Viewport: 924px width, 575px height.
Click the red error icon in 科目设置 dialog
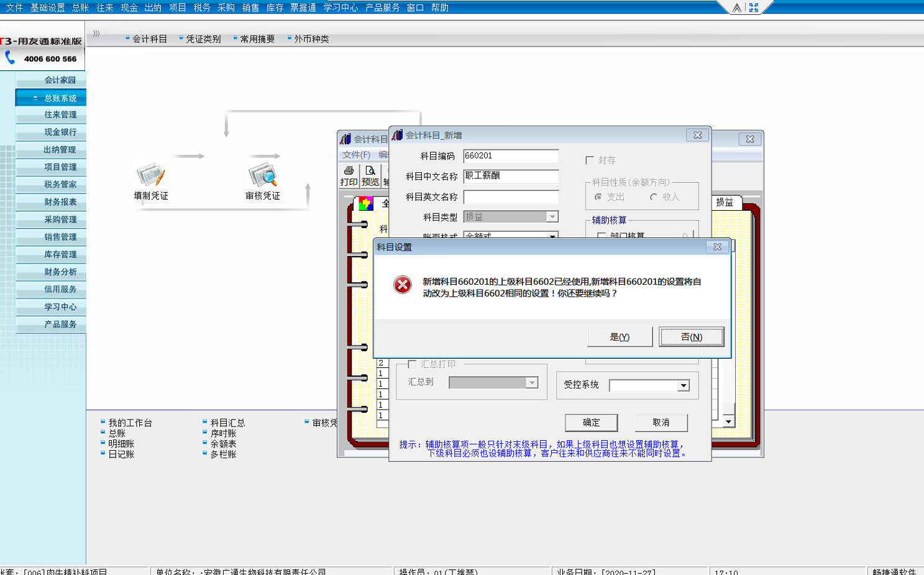click(x=403, y=285)
